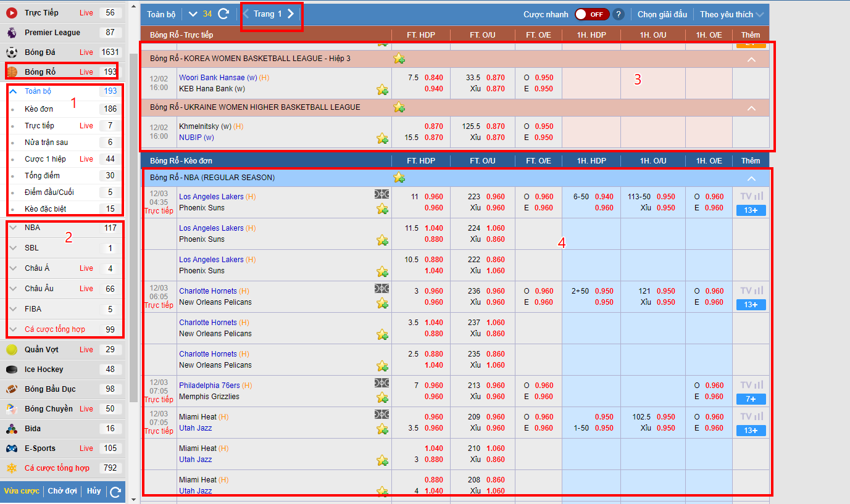This screenshot has width=850, height=504.
Task: Open Bóng Bầu Dục football icon
Action: click(12, 389)
